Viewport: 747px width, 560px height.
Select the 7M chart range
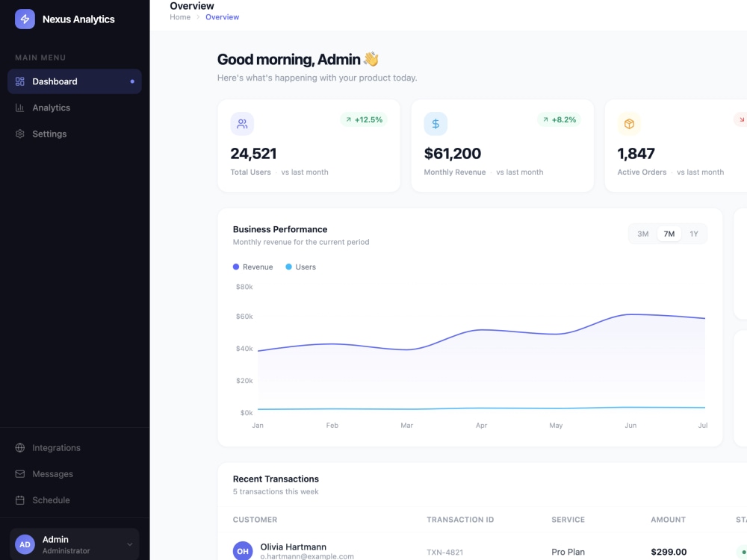tap(669, 234)
